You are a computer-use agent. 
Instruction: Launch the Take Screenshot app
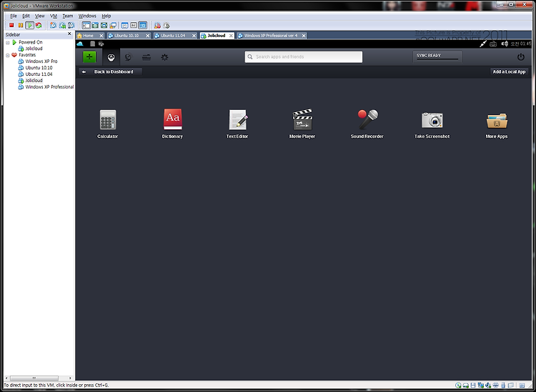pos(432,124)
